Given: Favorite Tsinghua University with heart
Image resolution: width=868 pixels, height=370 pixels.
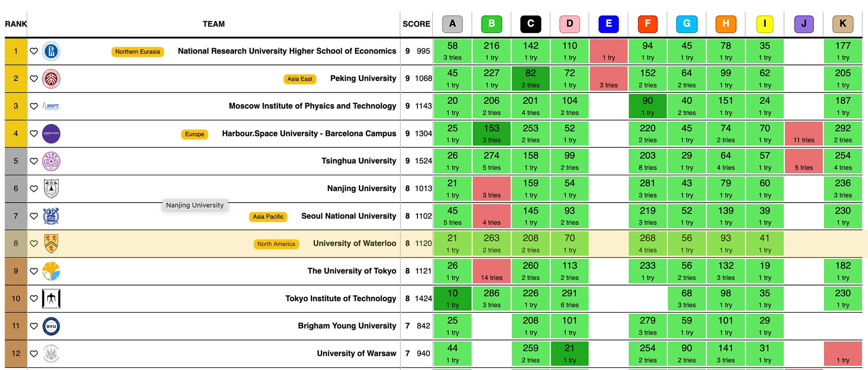Looking at the screenshot, I should click(x=34, y=161).
